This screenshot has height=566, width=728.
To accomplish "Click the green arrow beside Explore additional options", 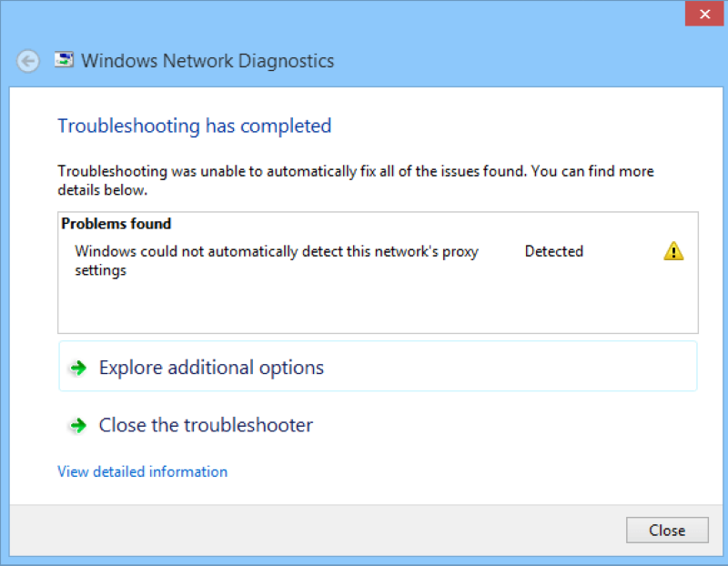I will pos(78,368).
